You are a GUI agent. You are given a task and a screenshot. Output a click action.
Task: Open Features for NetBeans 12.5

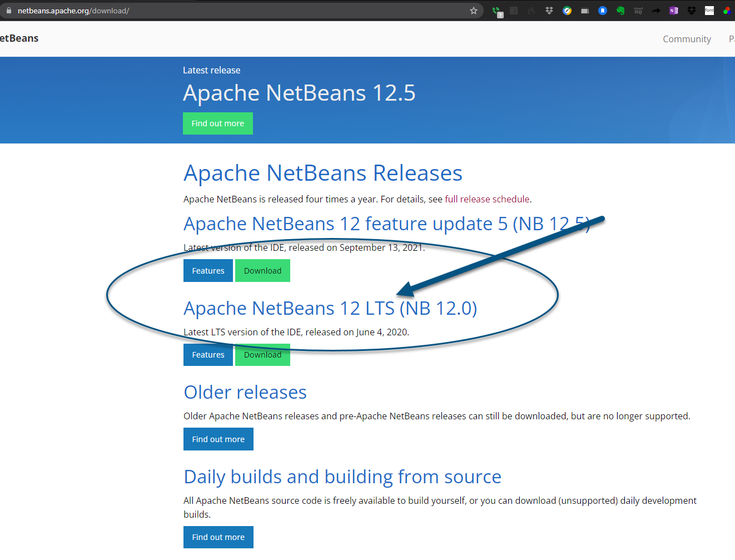[x=208, y=271]
